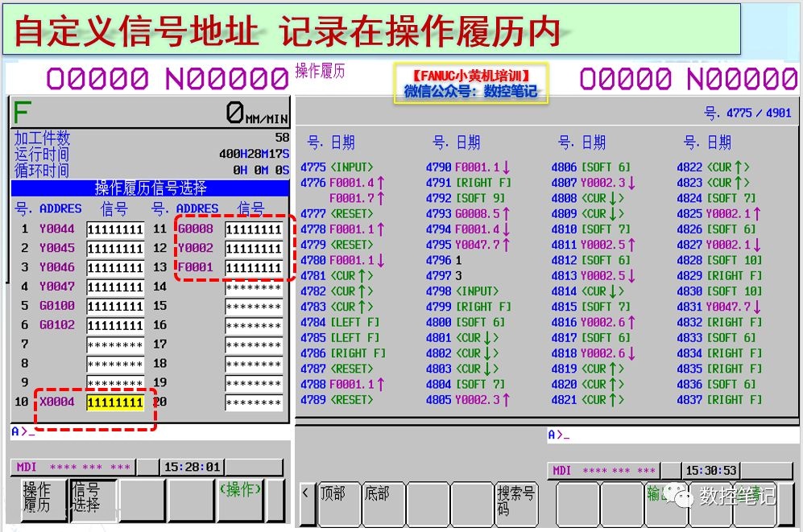Select history entry 4775 <INPUT>
The width and height of the screenshot is (803, 532).
point(337,167)
